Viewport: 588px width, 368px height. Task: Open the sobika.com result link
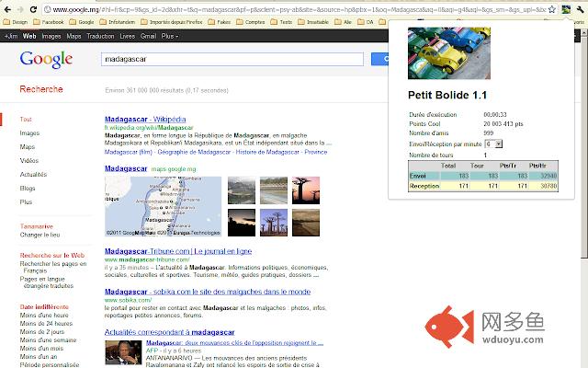point(208,292)
